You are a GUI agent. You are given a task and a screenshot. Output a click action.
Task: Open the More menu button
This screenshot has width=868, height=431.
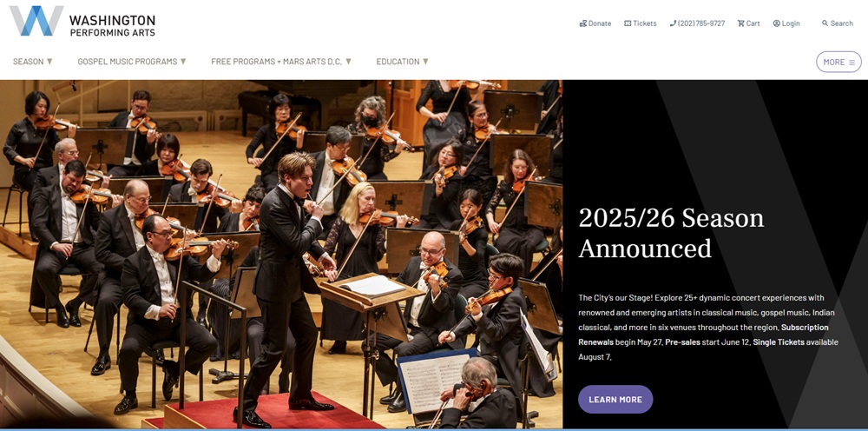[838, 62]
